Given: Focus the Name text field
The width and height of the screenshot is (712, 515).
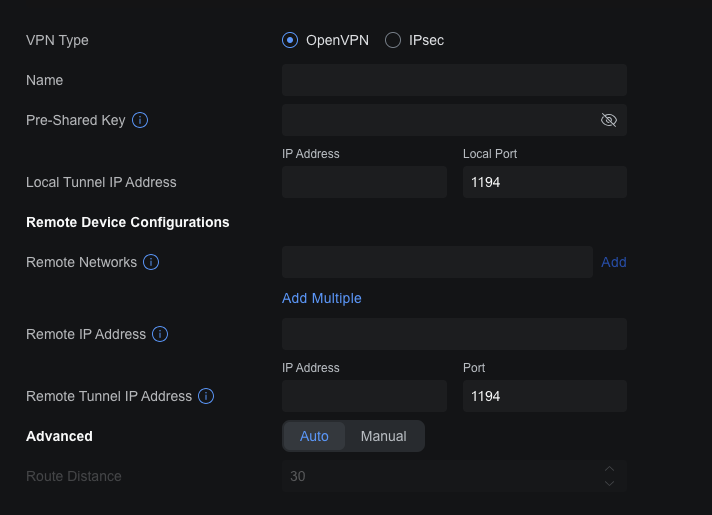Looking at the screenshot, I should click(454, 80).
